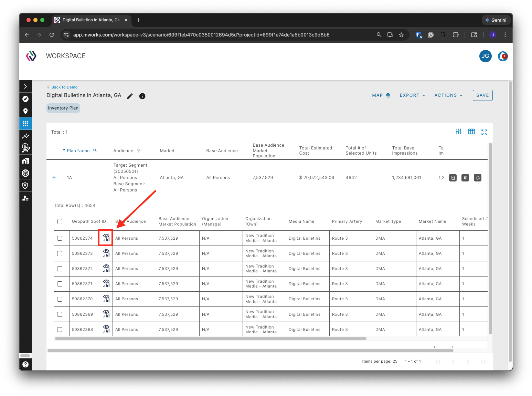
Task: Open the compass explore icon in sidebar
Action: pyautogui.click(x=25, y=99)
